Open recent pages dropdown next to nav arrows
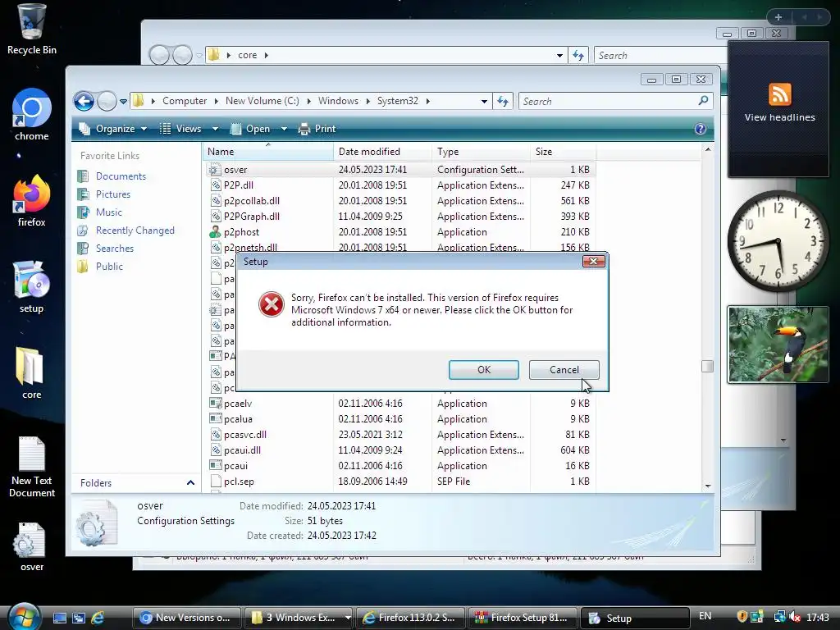This screenshot has height=630, width=840. 123,101
